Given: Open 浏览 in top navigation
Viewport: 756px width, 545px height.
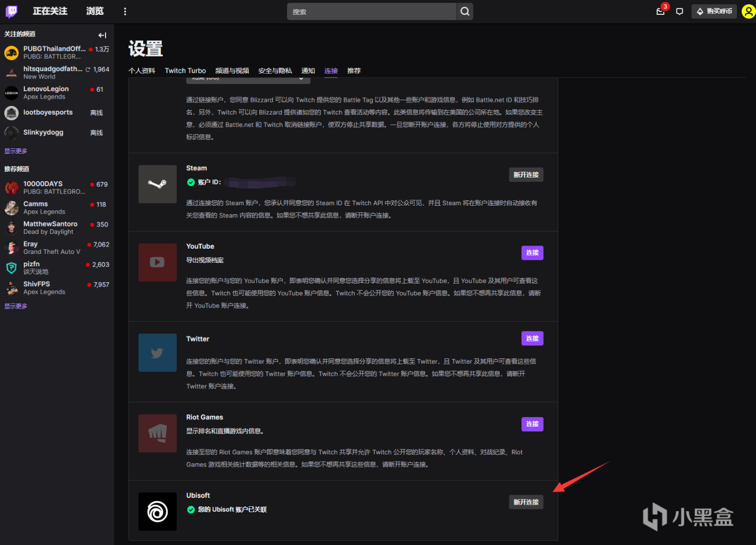Looking at the screenshot, I should (95, 11).
